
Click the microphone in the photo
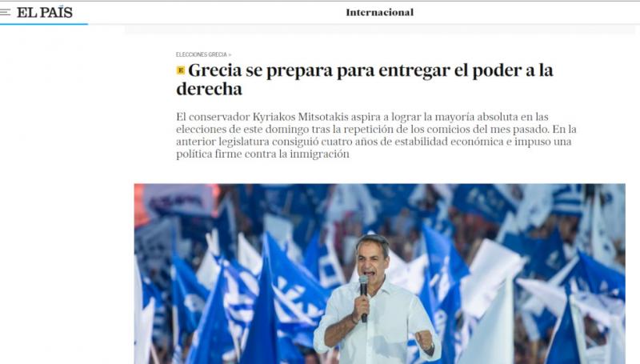363,297
